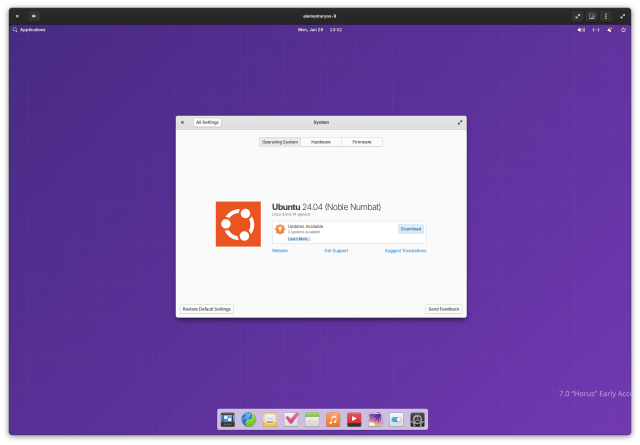
Task: Open the Tasks checkmark app in dock
Action: point(291,419)
